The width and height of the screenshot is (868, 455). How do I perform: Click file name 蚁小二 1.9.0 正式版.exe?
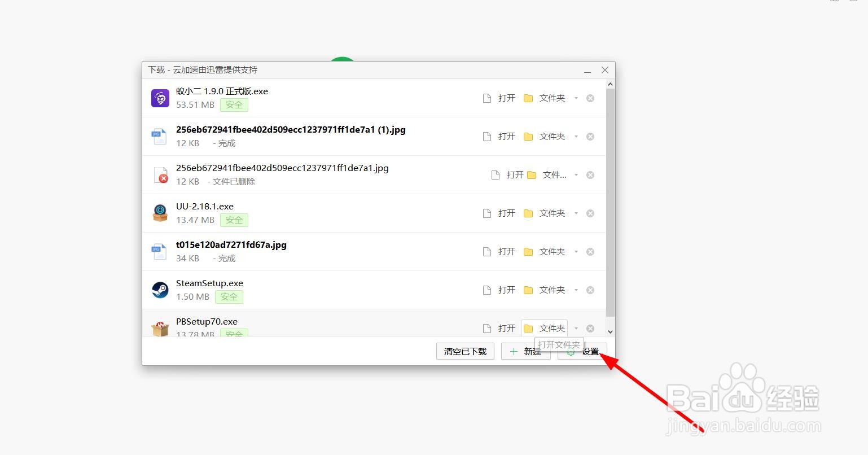(222, 91)
